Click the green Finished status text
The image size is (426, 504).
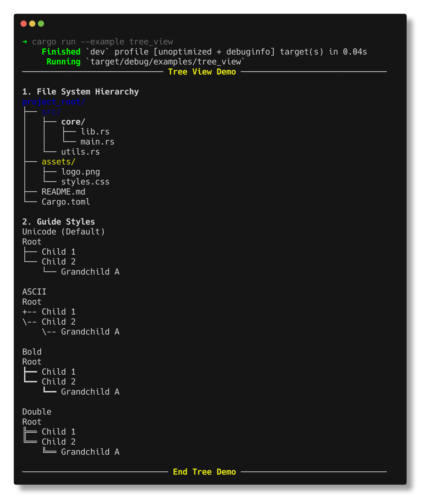tap(61, 52)
